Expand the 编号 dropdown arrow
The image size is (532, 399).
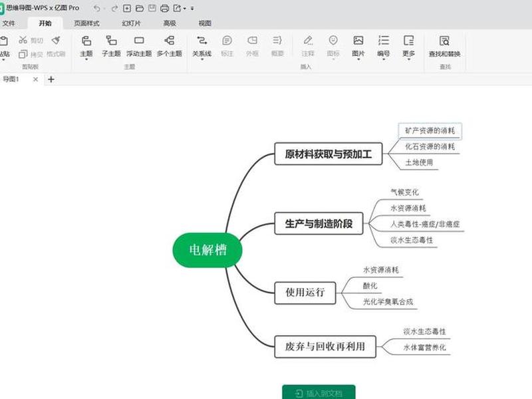click(x=384, y=60)
